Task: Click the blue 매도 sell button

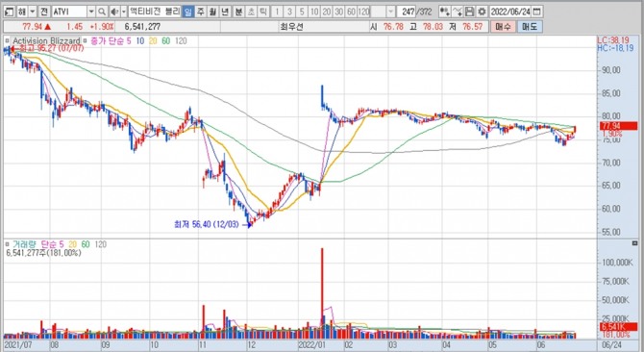Action: 530,27
